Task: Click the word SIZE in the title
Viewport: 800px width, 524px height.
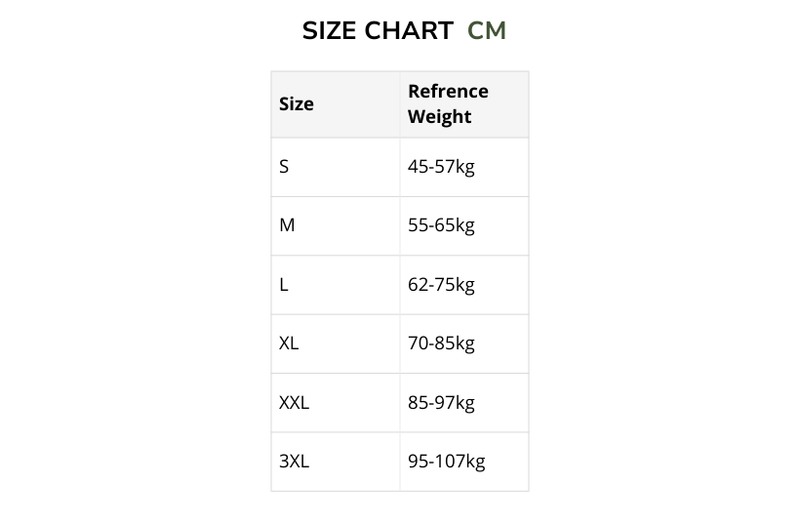Action: pos(328,31)
